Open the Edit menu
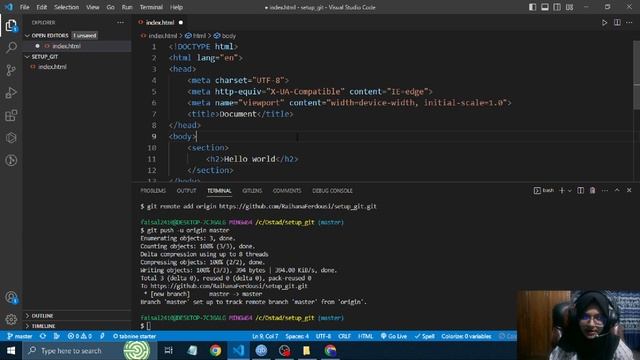 tap(42, 7)
